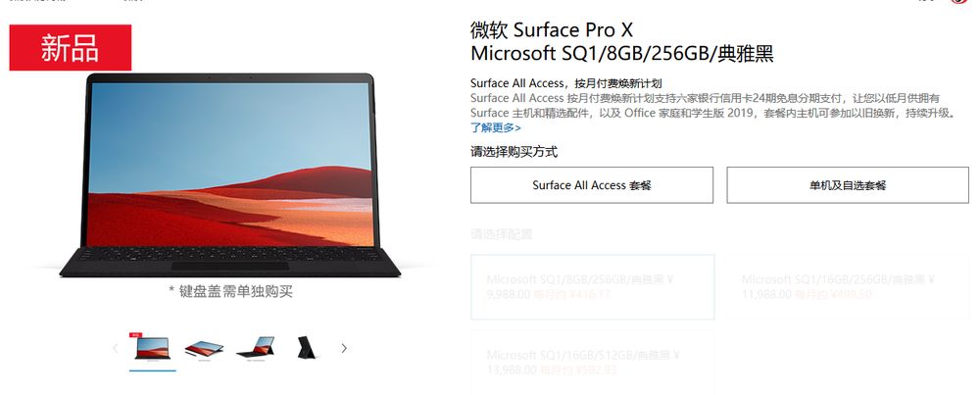Open the 了解更多 link
Viewport: 980px width, 395px height.
[496, 127]
